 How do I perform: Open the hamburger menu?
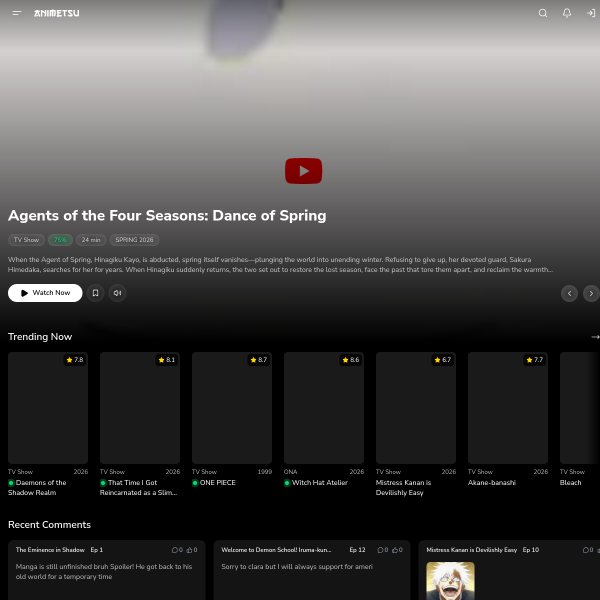click(16, 13)
